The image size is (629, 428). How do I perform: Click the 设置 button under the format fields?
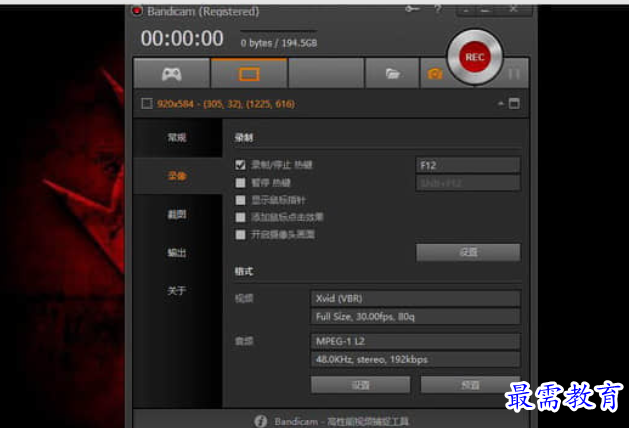(360, 385)
